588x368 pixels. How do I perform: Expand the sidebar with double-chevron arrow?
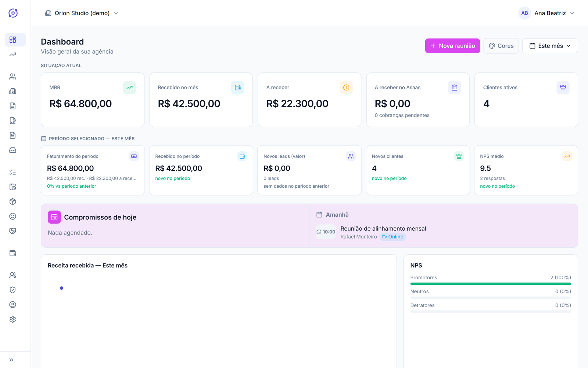point(11,360)
